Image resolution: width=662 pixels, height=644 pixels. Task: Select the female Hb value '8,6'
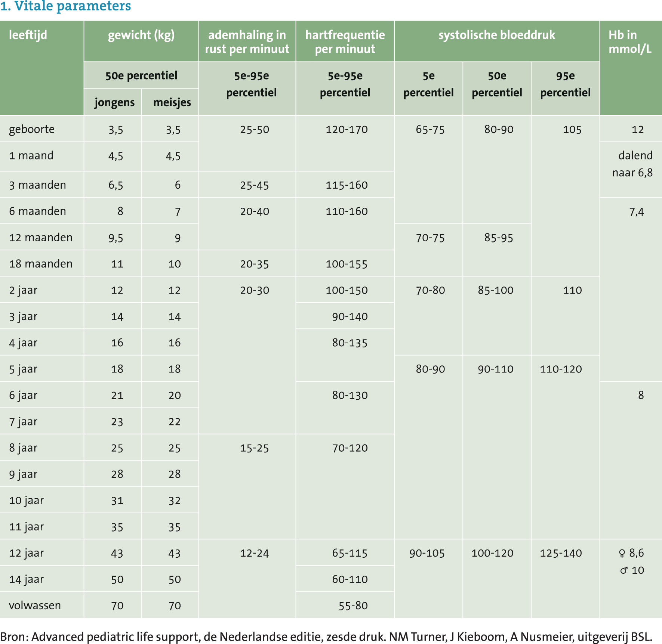click(636, 553)
